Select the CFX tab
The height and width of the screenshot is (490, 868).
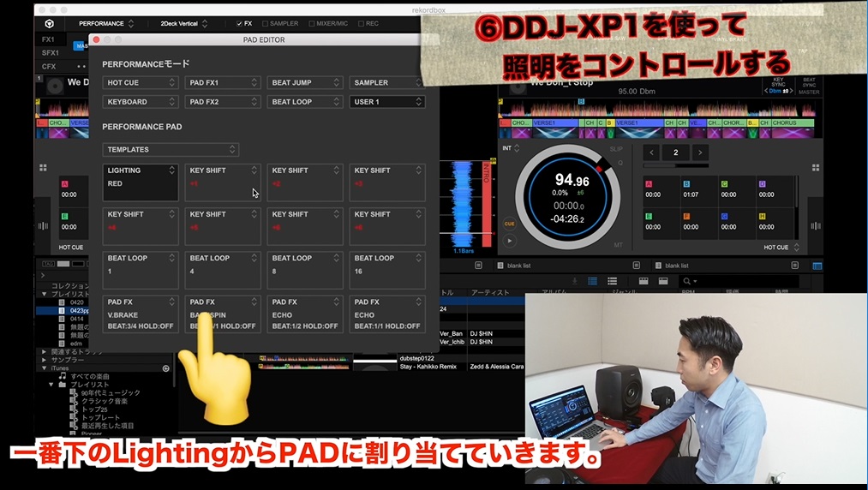click(x=49, y=67)
